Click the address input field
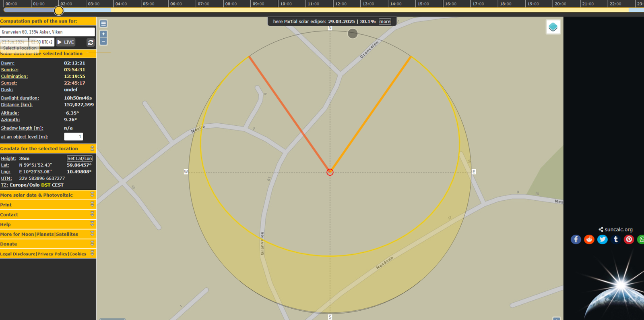Viewport: 644px width, 320px height. coord(47,32)
